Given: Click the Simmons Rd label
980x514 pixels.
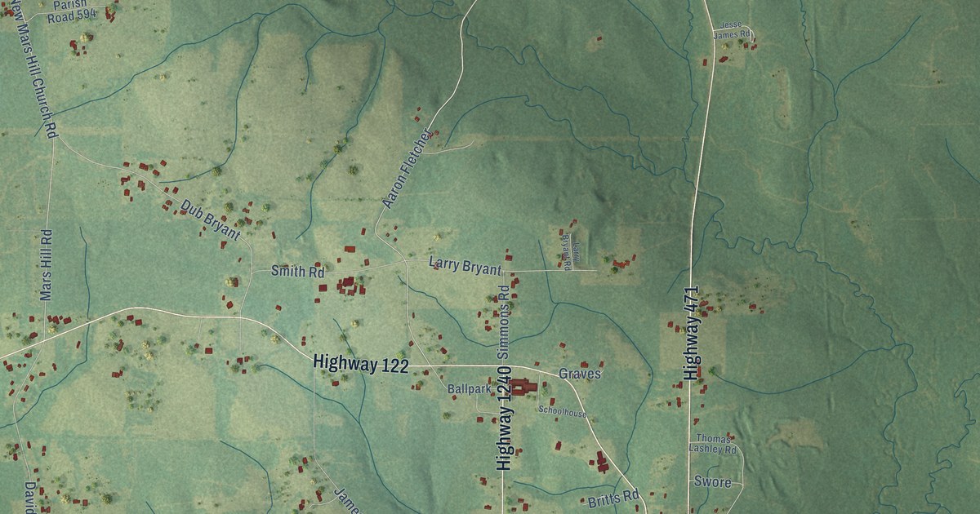Looking at the screenshot, I should 504,322.
